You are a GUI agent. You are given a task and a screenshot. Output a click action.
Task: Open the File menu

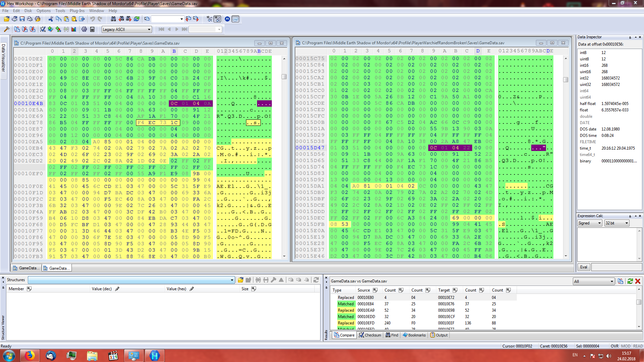coord(5,11)
